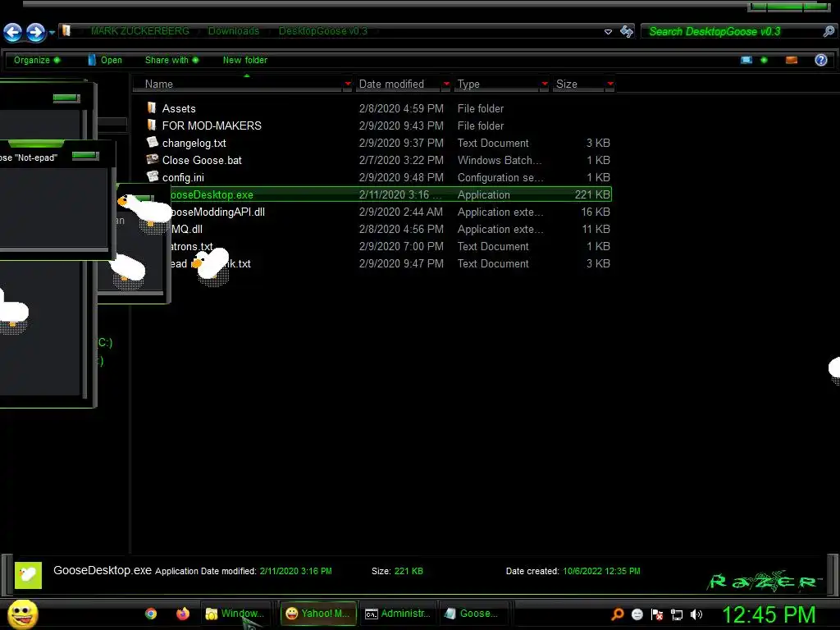Go forward with the Forward arrow button
Image resolution: width=840 pixels, height=630 pixels.
[x=35, y=32]
